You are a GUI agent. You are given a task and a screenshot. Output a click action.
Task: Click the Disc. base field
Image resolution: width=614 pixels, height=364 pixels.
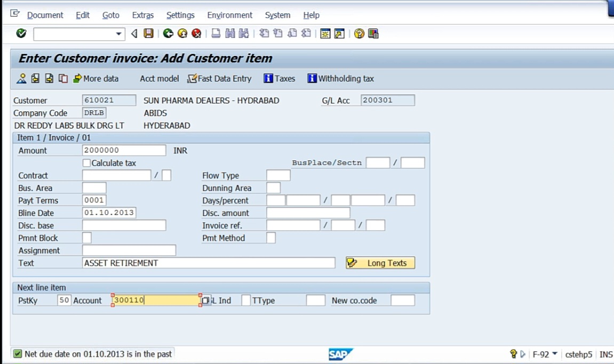pos(124,225)
